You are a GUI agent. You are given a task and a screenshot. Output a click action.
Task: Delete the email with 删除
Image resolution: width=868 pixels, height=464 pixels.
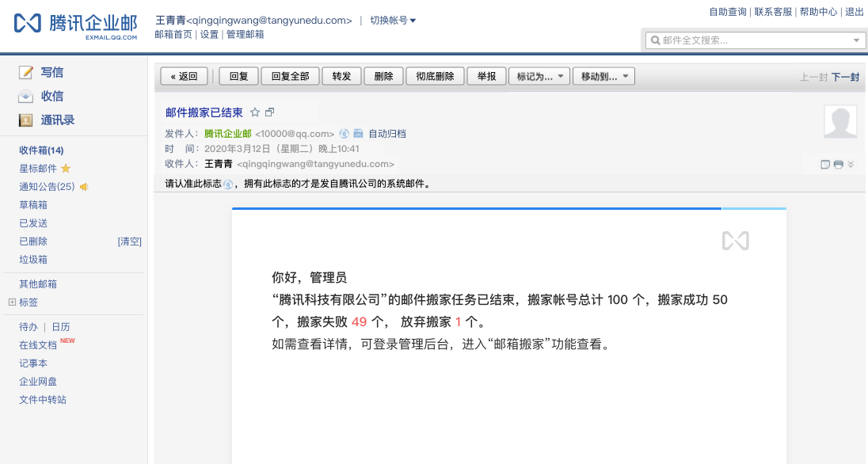click(x=383, y=77)
